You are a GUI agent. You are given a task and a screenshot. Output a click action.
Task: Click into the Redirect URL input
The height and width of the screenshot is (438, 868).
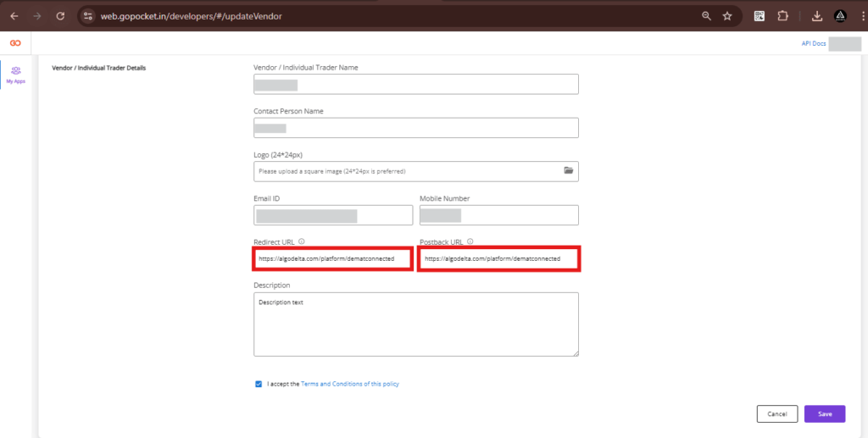tap(332, 258)
